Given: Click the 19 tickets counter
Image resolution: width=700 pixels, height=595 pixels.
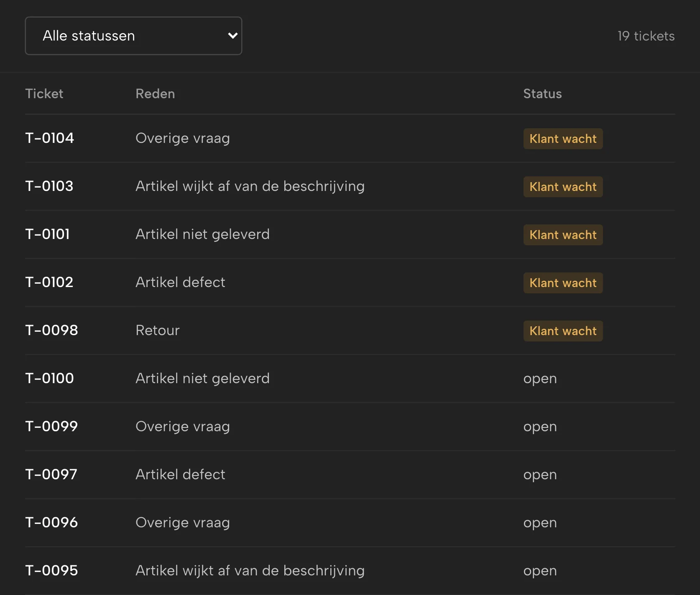Looking at the screenshot, I should [646, 36].
